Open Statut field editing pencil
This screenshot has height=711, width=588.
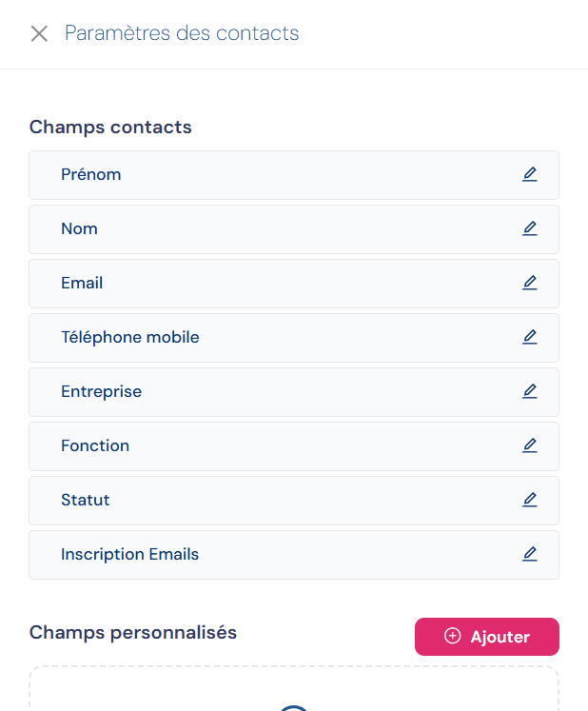(x=530, y=501)
